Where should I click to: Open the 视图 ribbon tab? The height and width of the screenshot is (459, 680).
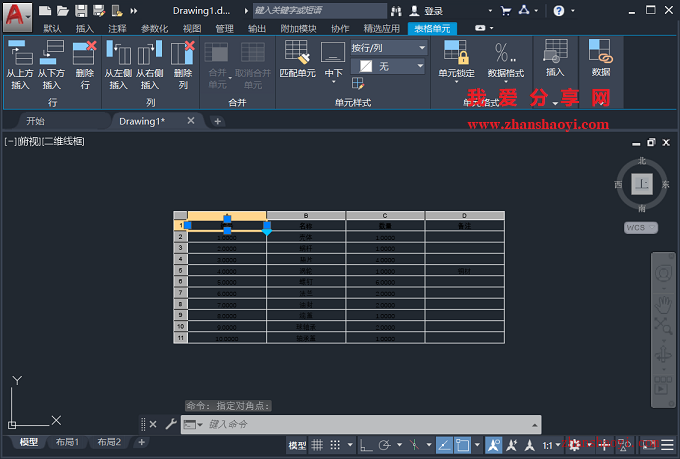(x=192, y=29)
